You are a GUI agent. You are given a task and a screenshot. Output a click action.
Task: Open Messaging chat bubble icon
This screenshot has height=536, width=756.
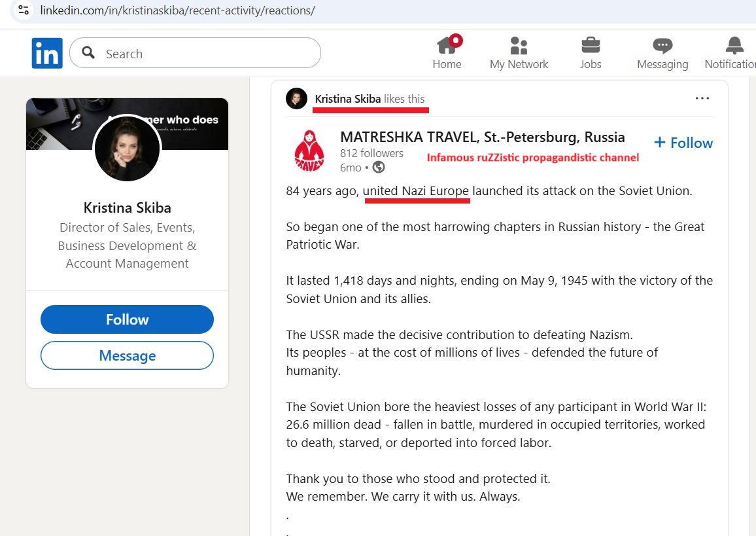[662, 46]
